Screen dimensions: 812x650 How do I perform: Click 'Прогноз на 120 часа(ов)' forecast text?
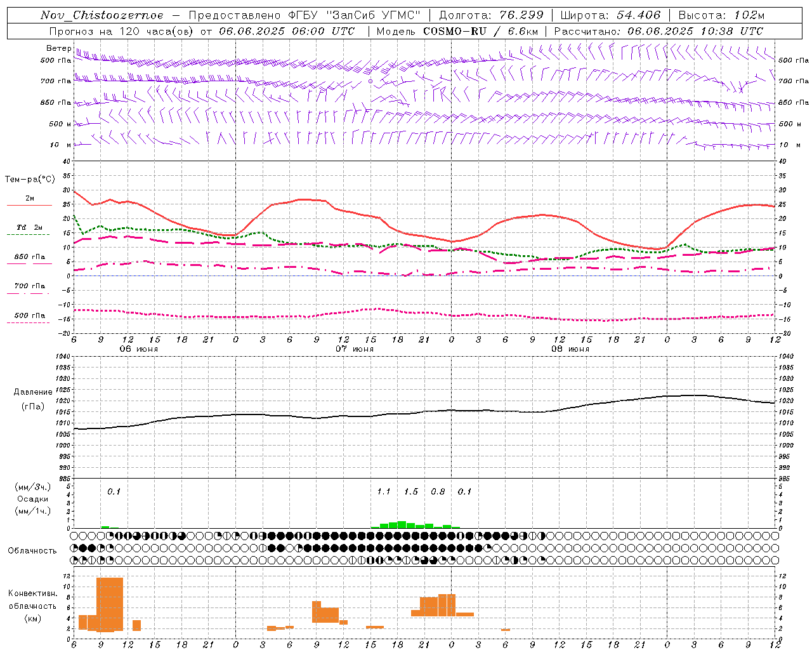[122, 31]
